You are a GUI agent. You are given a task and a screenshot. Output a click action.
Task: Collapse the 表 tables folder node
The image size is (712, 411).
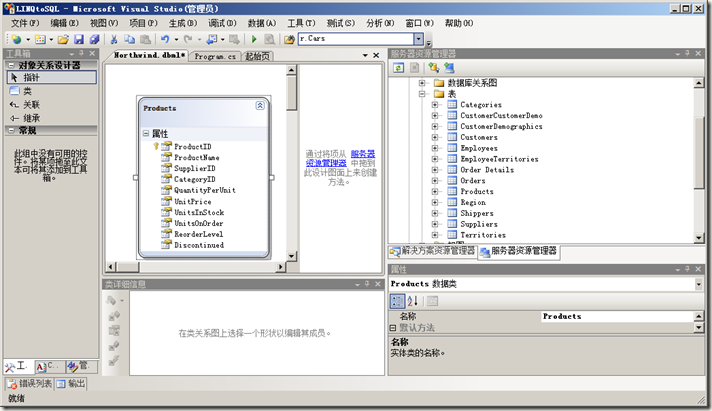click(422, 94)
